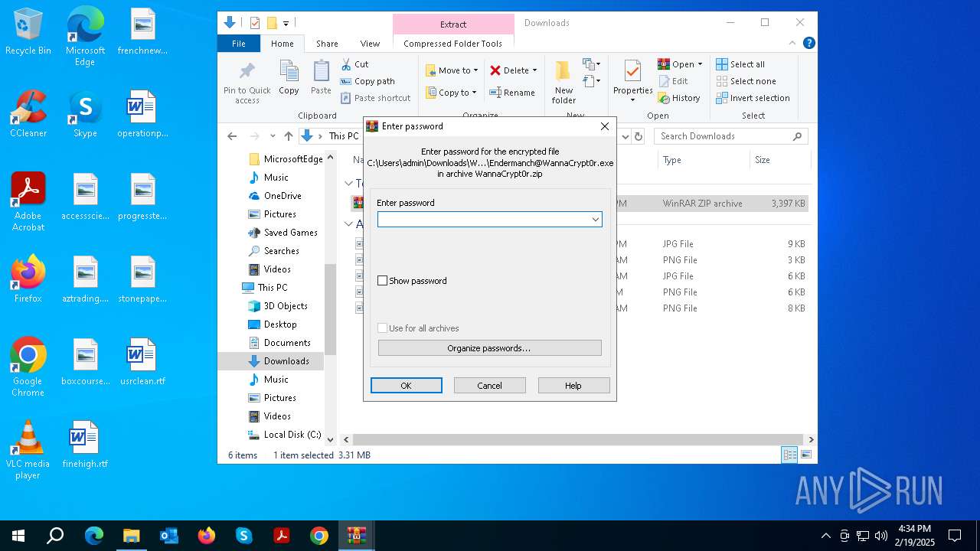Image resolution: width=980 pixels, height=551 pixels.
Task: Confirm the password dialog with OK
Action: (x=407, y=386)
